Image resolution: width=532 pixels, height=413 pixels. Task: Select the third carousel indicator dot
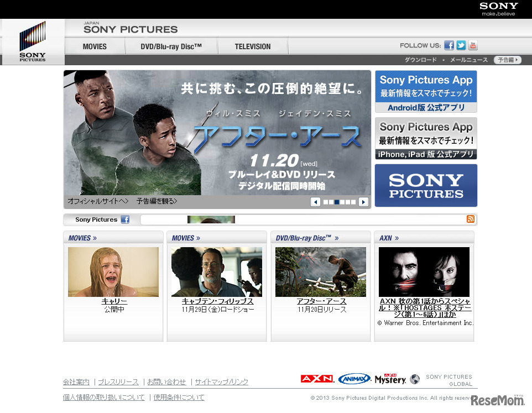(x=337, y=202)
